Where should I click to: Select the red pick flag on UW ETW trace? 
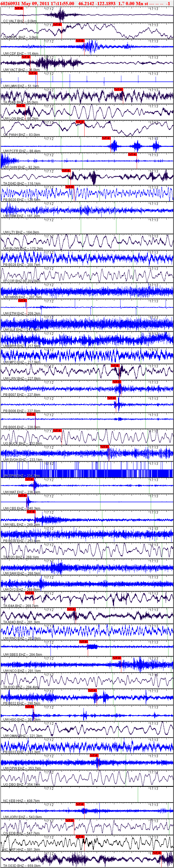[x=22, y=301]
